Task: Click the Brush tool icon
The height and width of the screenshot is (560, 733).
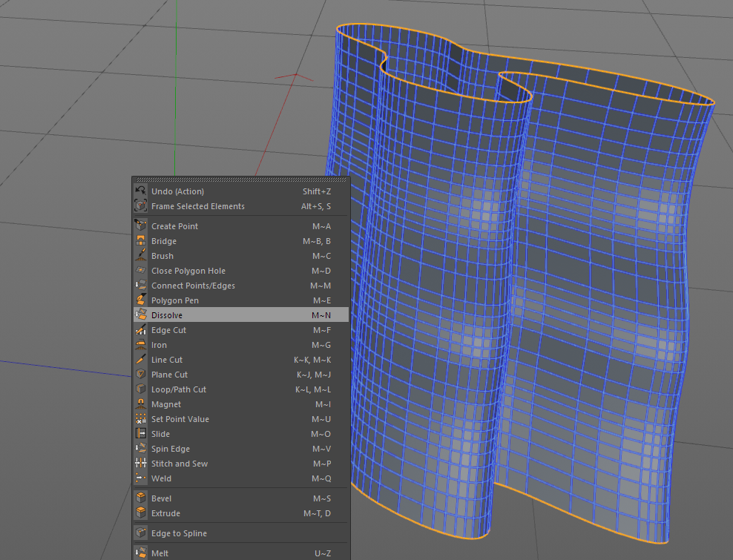Action: click(141, 256)
